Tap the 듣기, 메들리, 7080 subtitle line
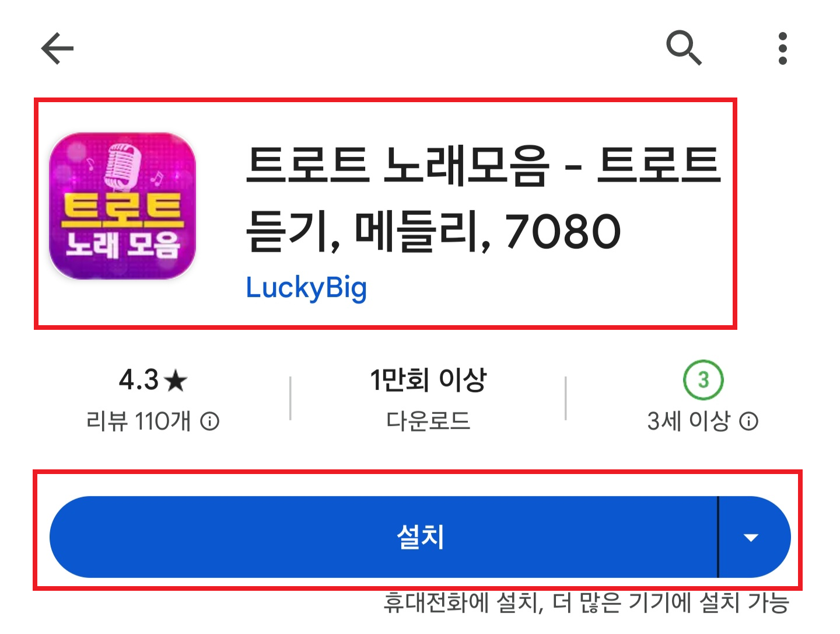 433,232
